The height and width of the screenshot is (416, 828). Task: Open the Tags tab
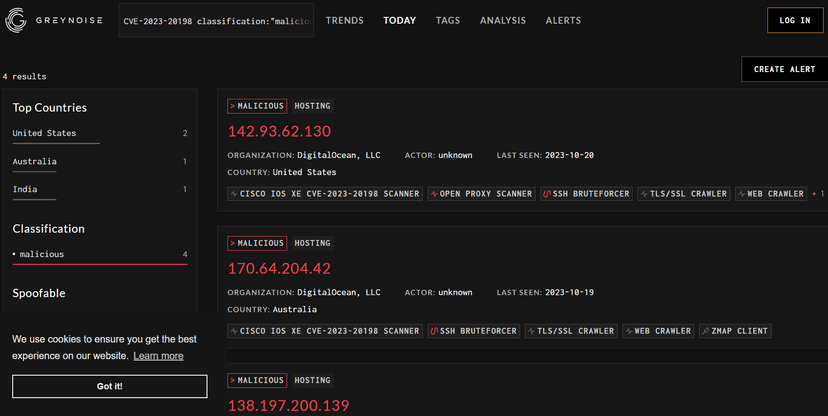coord(448,21)
